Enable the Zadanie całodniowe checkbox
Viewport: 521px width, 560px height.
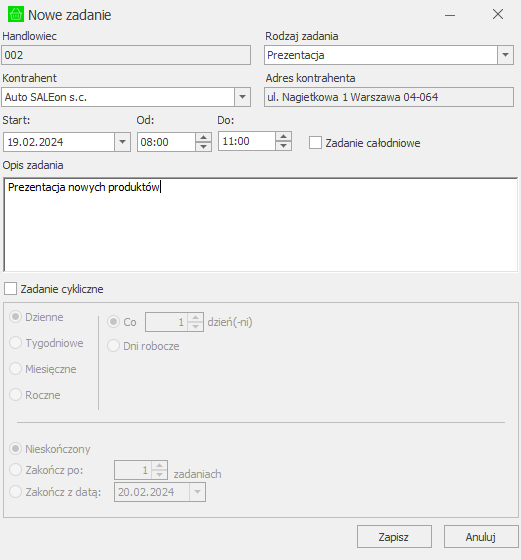click(315, 142)
